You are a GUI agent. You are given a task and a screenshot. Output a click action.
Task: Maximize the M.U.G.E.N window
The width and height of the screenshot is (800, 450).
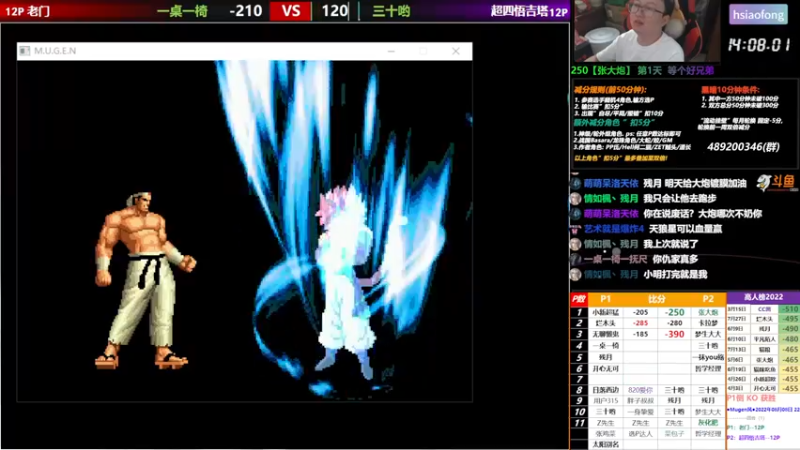[423, 51]
